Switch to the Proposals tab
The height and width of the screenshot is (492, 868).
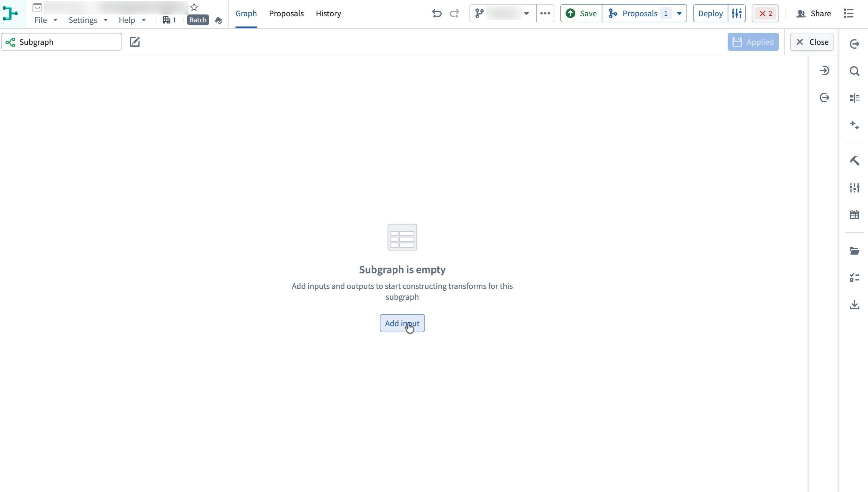[x=286, y=14]
